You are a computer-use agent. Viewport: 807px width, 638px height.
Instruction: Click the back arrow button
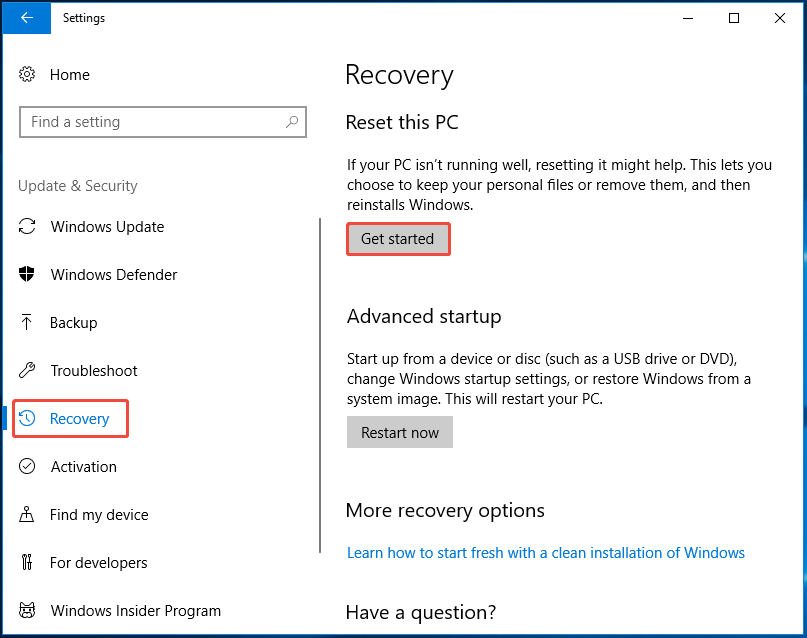(26, 18)
